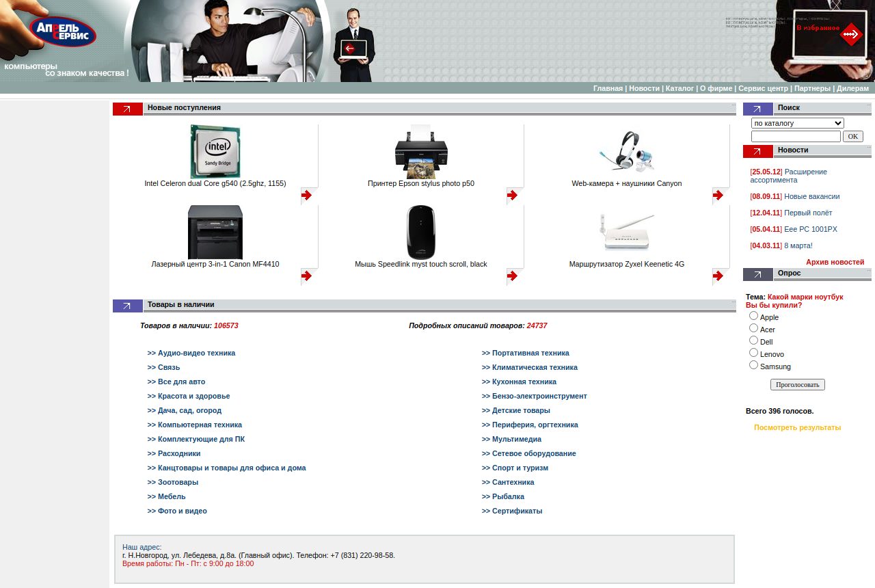Click the Апрель Сервис logo

click(x=63, y=31)
